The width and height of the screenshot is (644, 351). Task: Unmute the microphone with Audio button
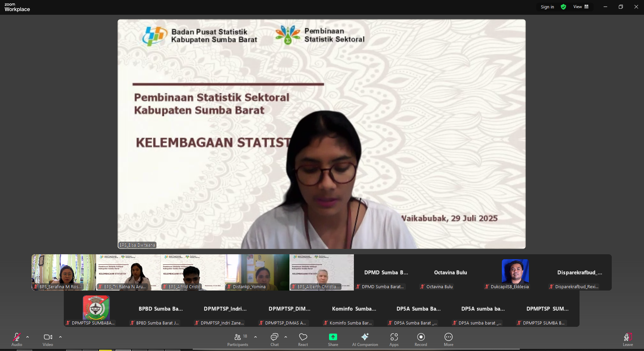click(17, 339)
